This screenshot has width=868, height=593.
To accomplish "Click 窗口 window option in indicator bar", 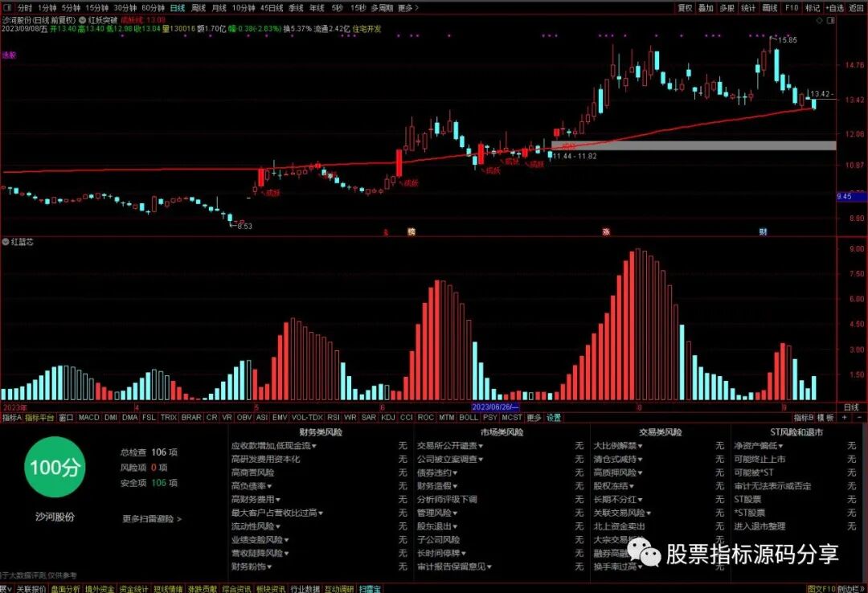I will (66, 418).
